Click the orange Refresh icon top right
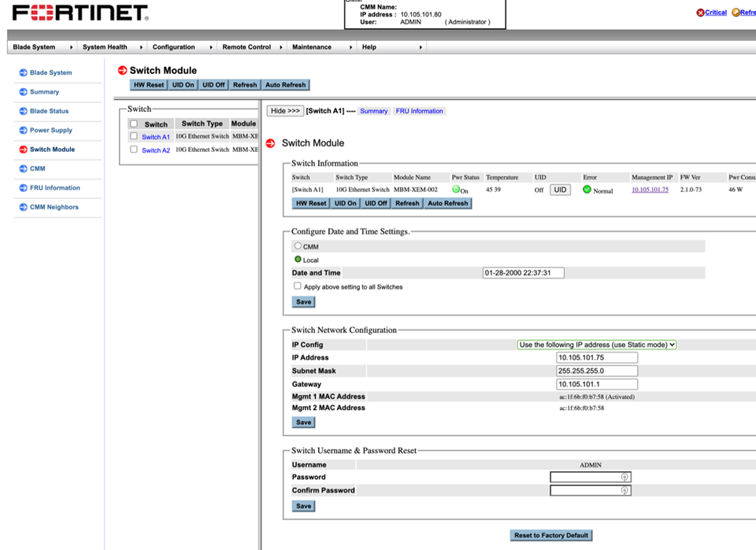Screen dimensions: 756x550 pyautogui.click(x=737, y=11)
